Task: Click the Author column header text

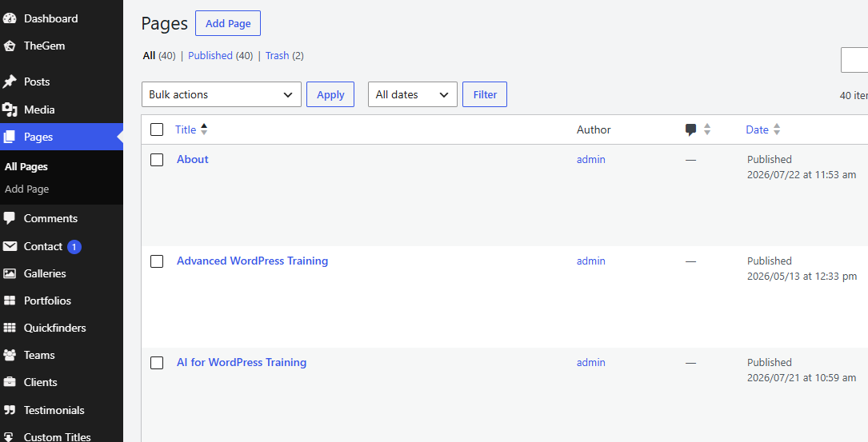Action: [594, 129]
